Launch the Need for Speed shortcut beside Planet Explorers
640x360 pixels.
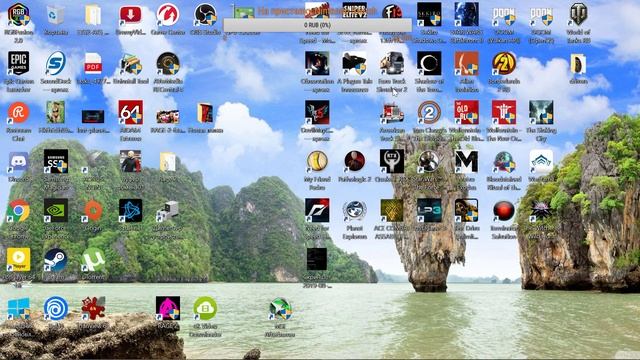317,211
